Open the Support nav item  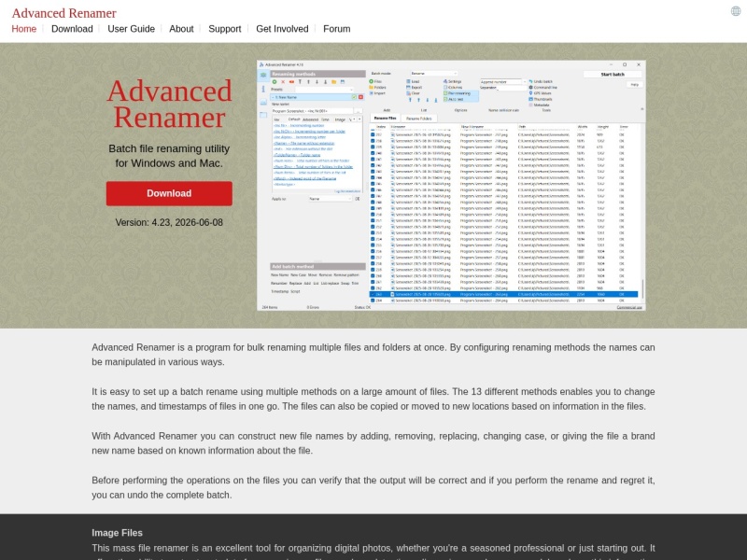[x=225, y=29]
